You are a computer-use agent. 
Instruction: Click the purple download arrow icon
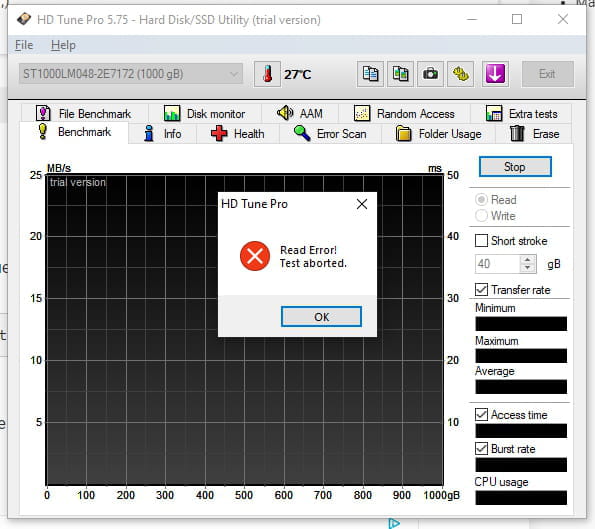[495, 74]
